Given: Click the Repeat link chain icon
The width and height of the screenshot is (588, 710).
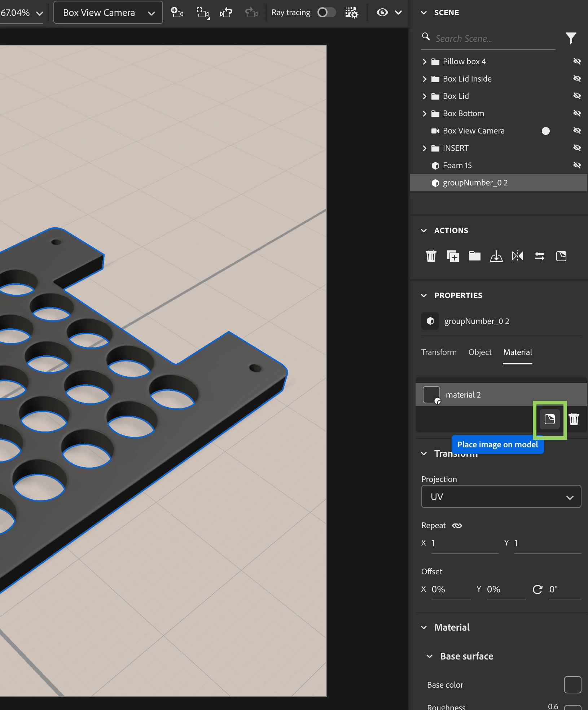Looking at the screenshot, I should tap(457, 526).
